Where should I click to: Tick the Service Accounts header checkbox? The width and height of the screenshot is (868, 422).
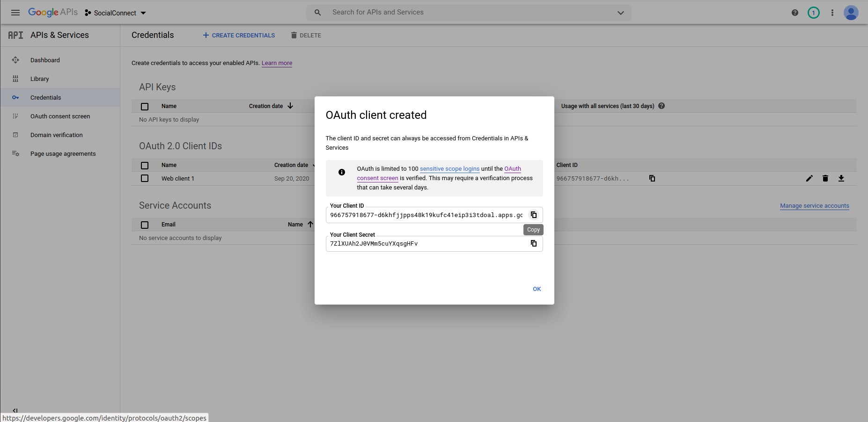click(145, 225)
